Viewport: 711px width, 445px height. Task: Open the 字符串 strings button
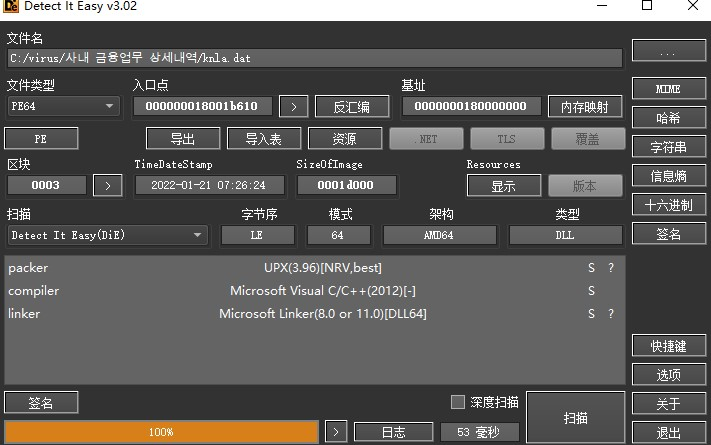pos(669,147)
